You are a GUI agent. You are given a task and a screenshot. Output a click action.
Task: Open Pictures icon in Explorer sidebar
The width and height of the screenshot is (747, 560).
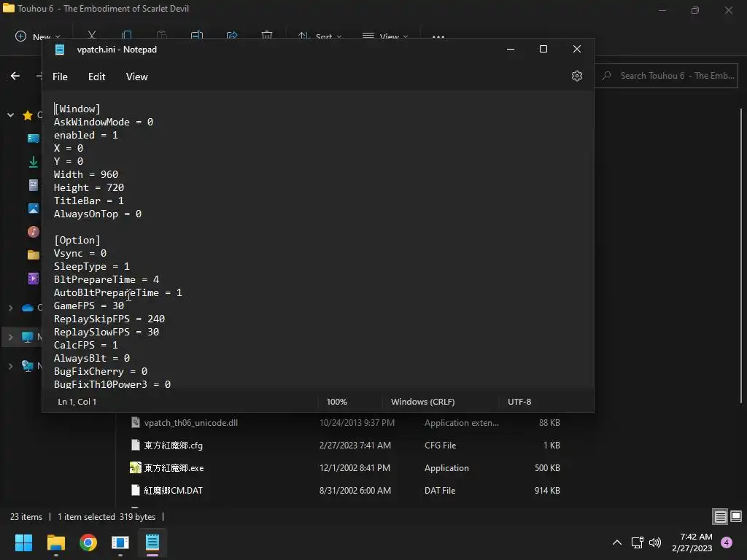(34, 208)
